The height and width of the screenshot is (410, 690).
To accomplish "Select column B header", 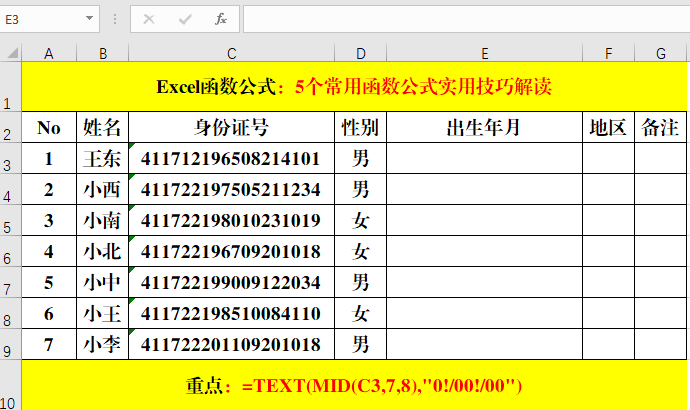I will 103,53.
